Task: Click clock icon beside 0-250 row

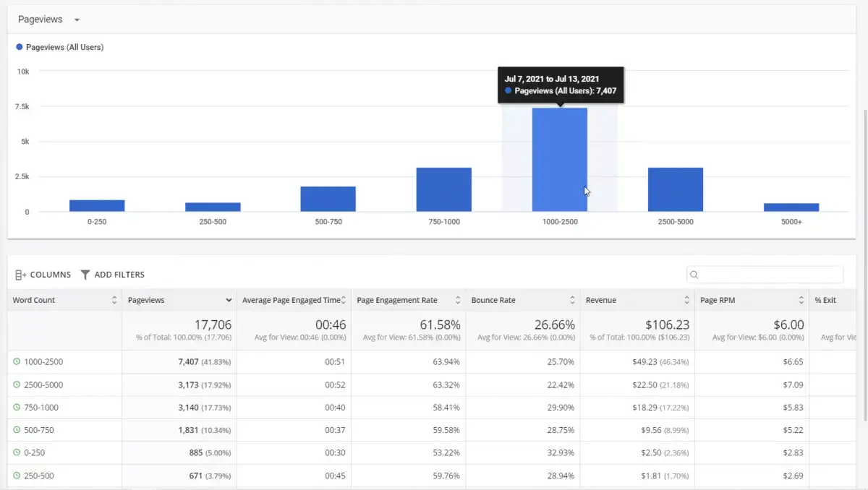Action: coord(16,452)
